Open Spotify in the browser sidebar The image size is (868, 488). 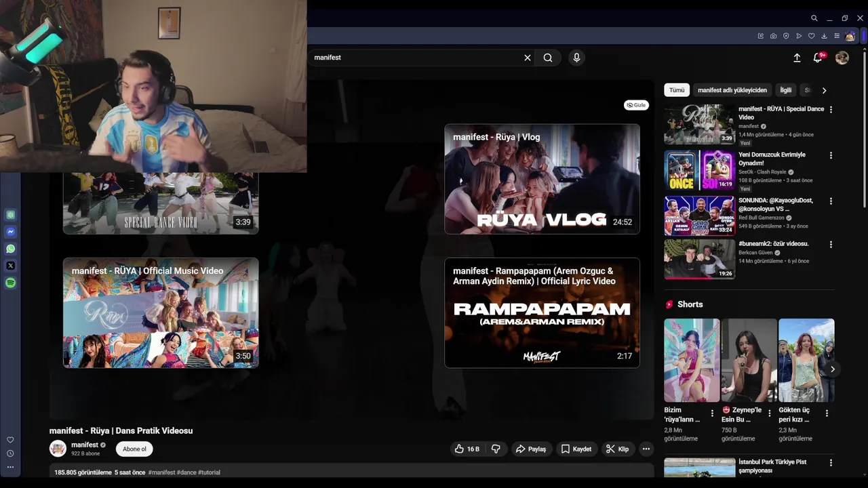coord(10,283)
